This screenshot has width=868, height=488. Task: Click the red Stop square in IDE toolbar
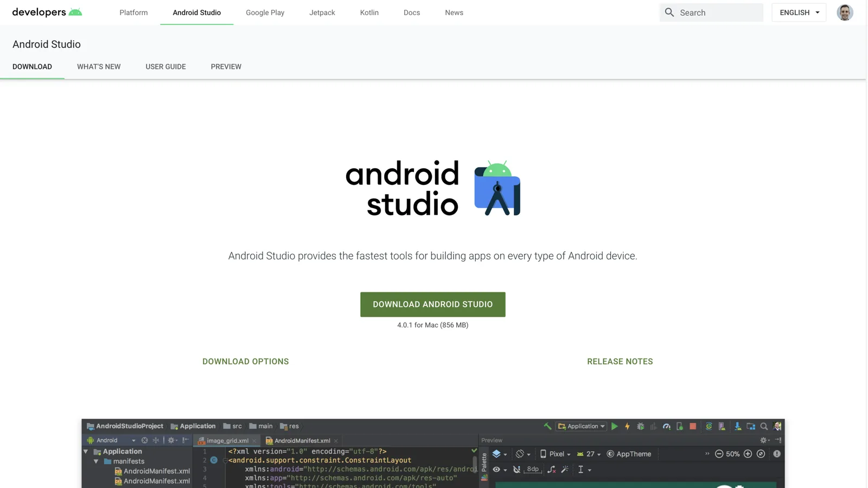click(693, 426)
